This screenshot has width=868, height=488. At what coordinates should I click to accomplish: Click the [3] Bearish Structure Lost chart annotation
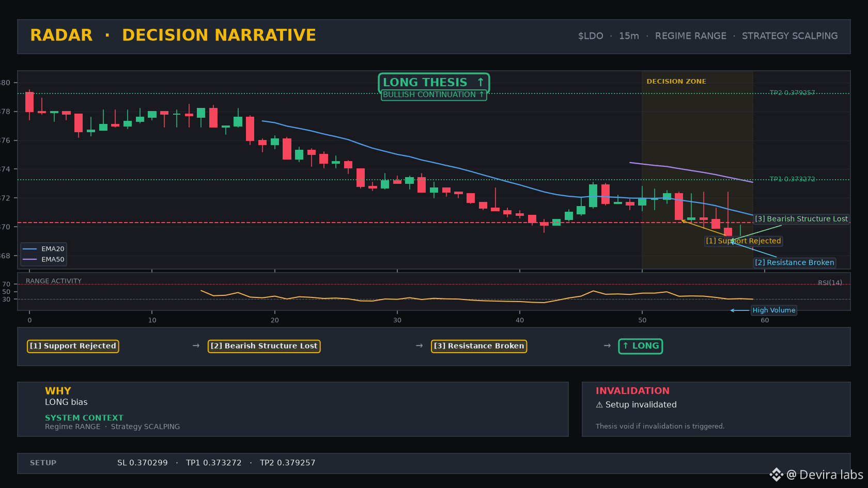click(x=801, y=219)
